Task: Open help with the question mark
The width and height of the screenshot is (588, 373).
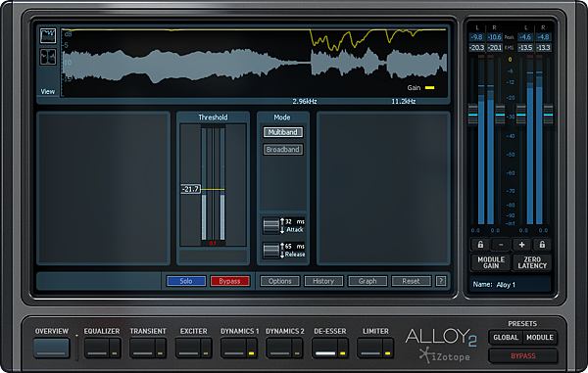Action: (x=441, y=281)
